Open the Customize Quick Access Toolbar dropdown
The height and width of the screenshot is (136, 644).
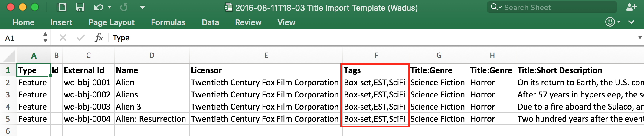[142, 7]
